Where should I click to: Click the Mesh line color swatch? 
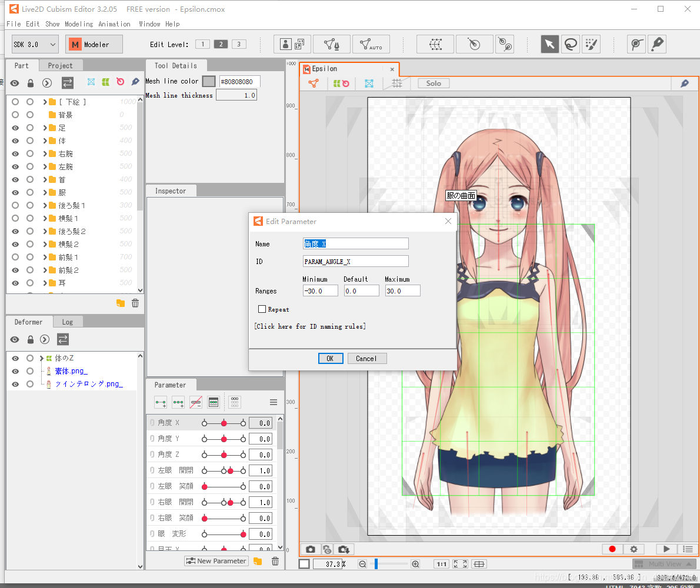[208, 81]
